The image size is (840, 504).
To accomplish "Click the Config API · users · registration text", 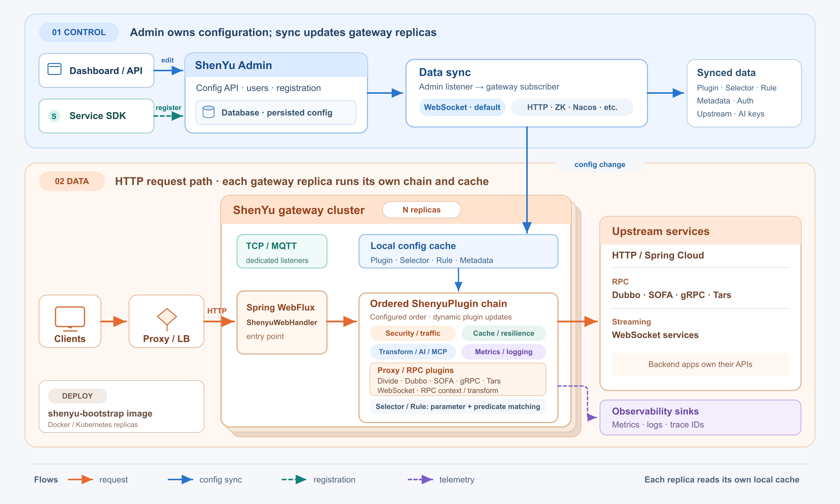I will pos(258,88).
